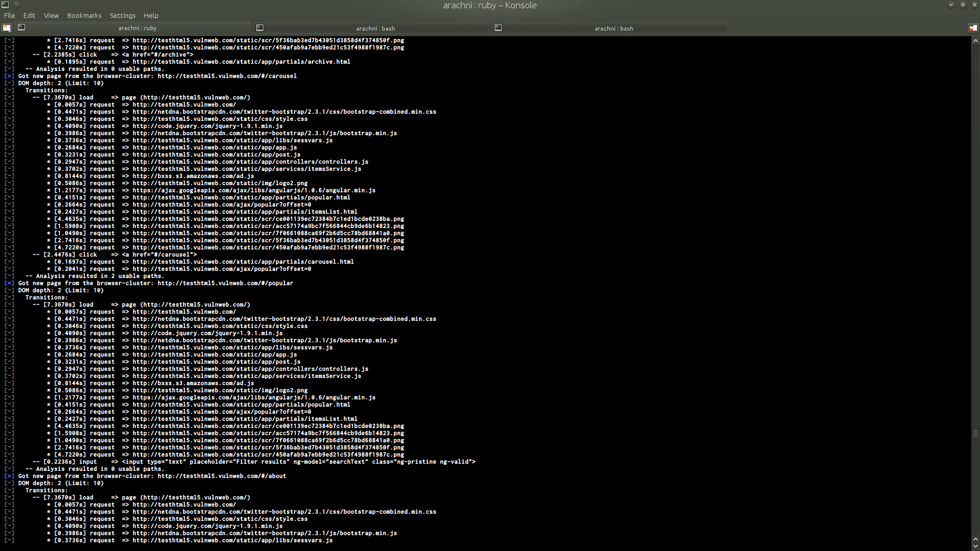Switch to the middle 'arachni : bash' tab
980x551 pixels.
click(371, 28)
